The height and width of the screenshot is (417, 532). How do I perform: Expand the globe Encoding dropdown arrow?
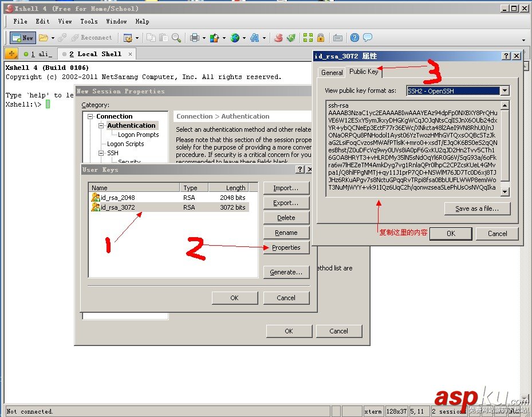point(244,38)
